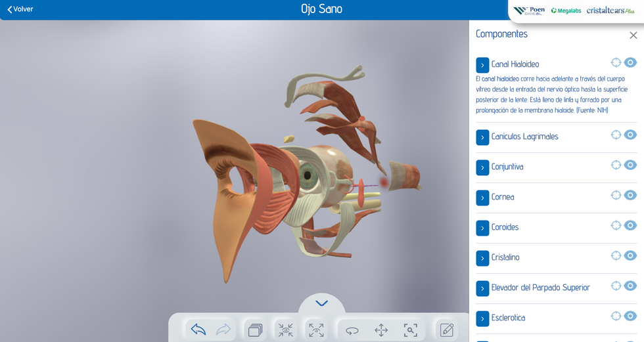
Task: Expand the Conjuntiva entry
Action: 482,167
